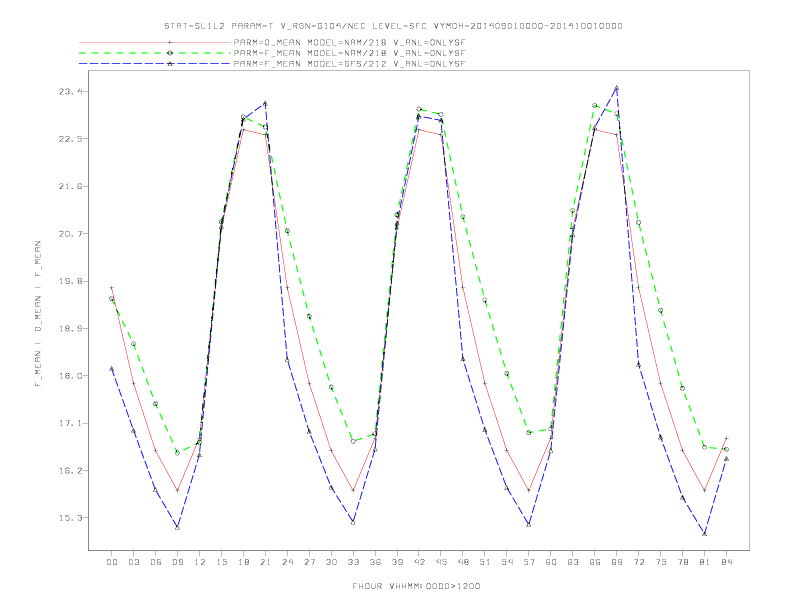This screenshot has width=792, height=612.
Task: Click y-axis tick label 23.4
Action: point(70,91)
